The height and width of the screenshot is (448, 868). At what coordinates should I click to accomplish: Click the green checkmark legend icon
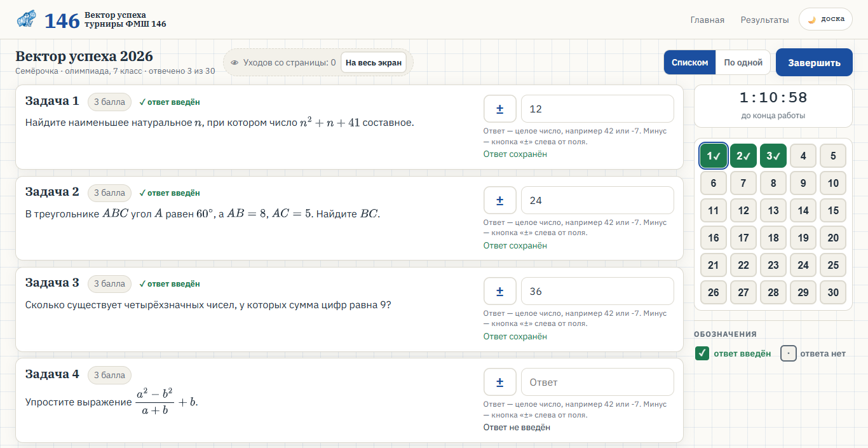click(x=702, y=353)
